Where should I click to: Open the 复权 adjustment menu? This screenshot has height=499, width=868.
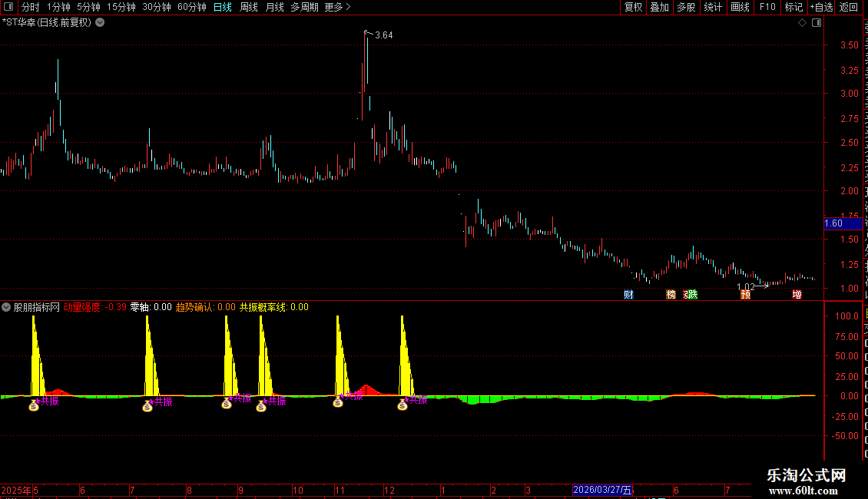(633, 7)
